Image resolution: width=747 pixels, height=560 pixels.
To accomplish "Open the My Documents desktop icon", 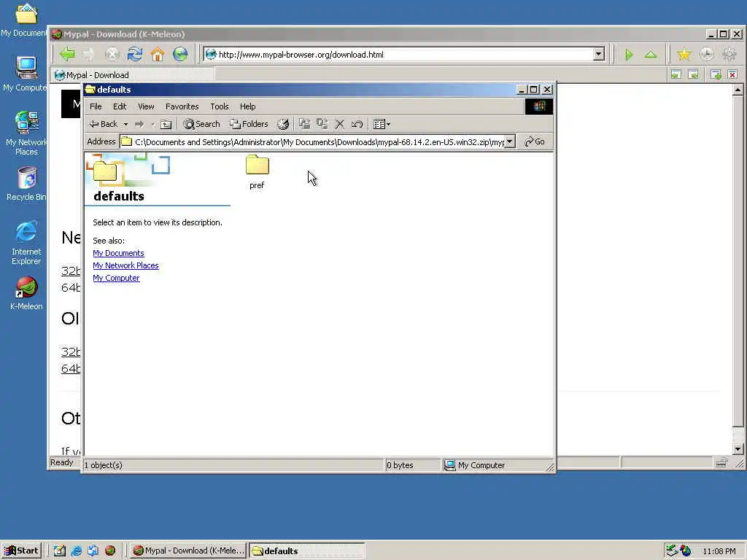I will [x=26, y=20].
